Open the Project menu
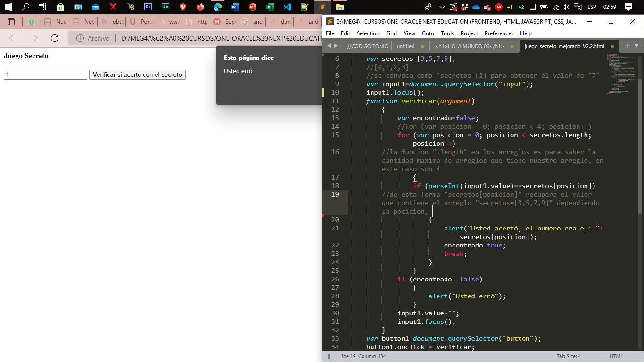Image resolution: width=644 pixels, height=362 pixels. (x=469, y=33)
